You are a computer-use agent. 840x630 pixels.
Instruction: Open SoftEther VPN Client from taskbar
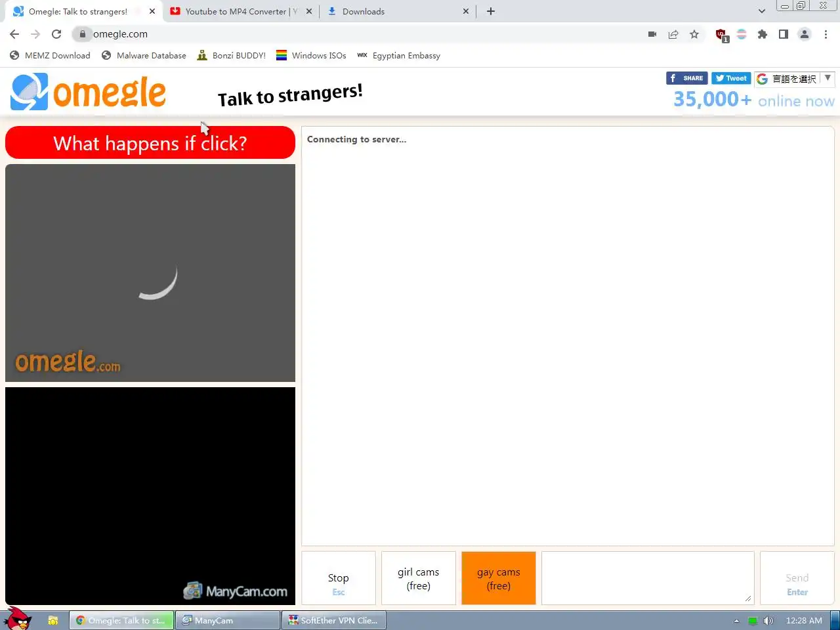click(333, 620)
